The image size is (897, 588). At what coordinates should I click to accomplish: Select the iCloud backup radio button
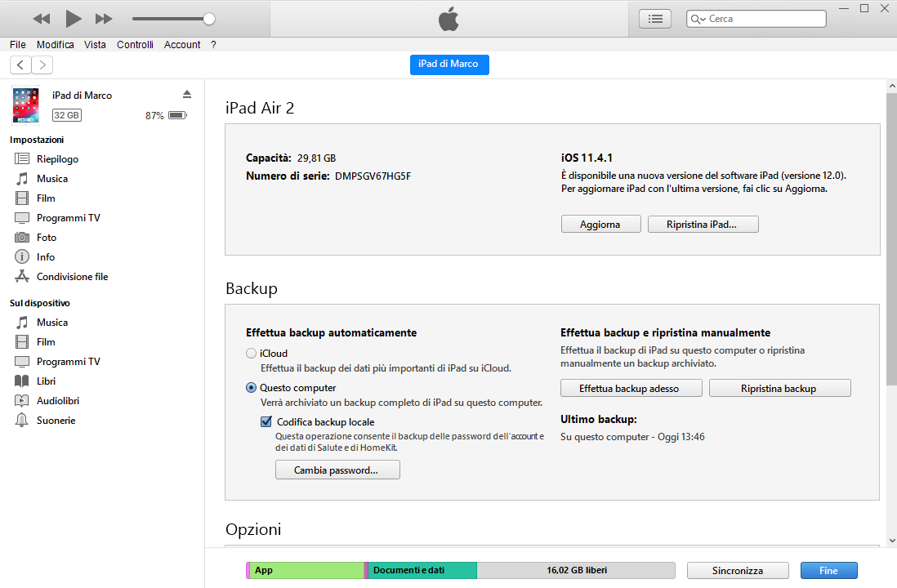click(252, 354)
